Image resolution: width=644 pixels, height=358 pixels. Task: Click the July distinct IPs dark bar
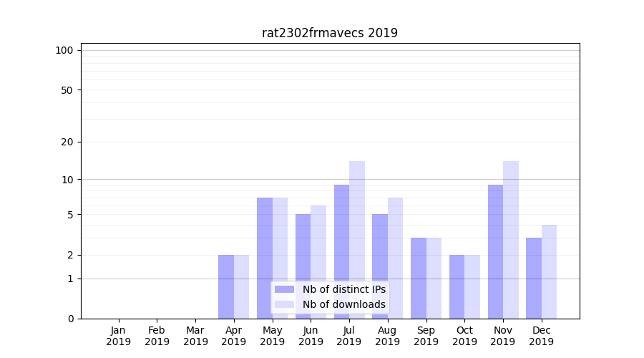pyautogui.click(x=341, y=251)
